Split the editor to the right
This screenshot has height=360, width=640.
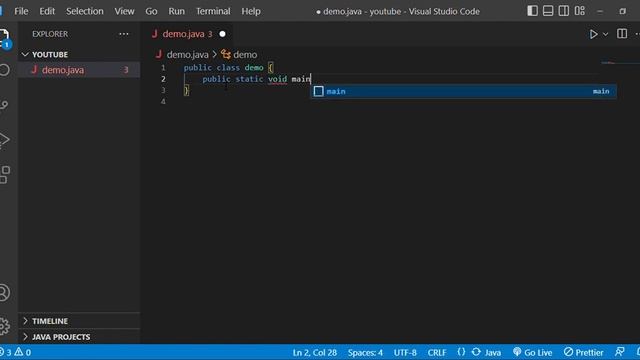pyautogui.click(x=622, y=34)
